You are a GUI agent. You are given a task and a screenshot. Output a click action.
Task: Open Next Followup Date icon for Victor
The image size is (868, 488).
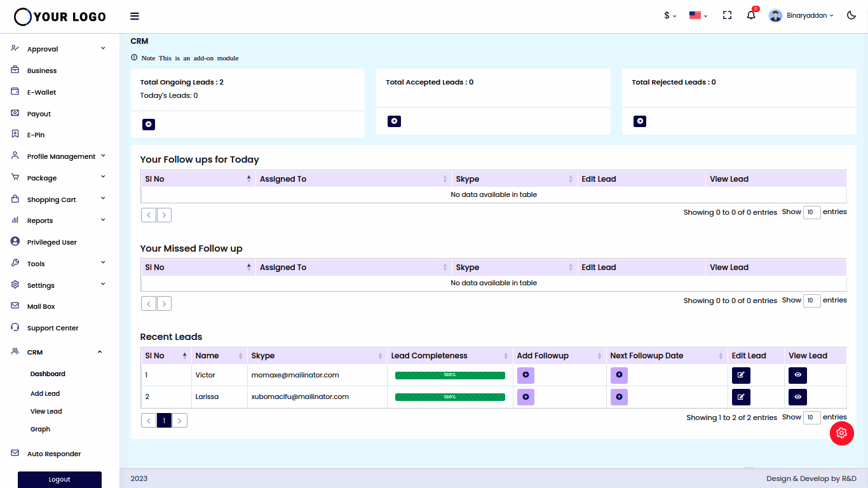coord(619,375)
